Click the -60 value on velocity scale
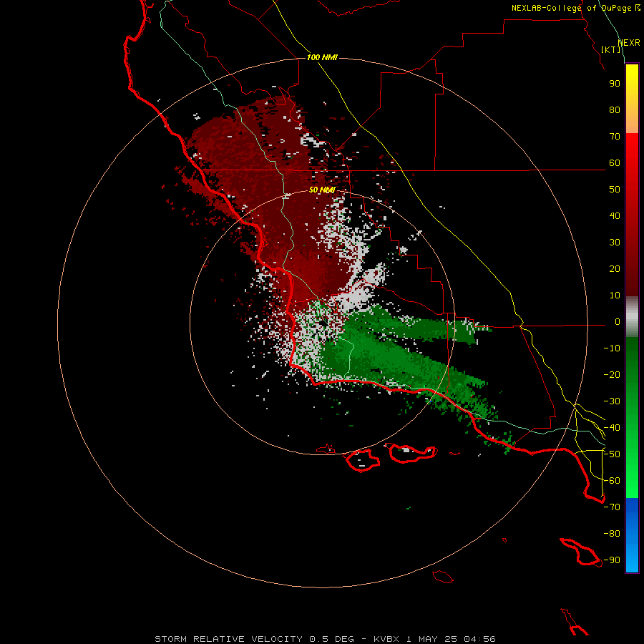644x644 pixels. [x=612, y=481]
